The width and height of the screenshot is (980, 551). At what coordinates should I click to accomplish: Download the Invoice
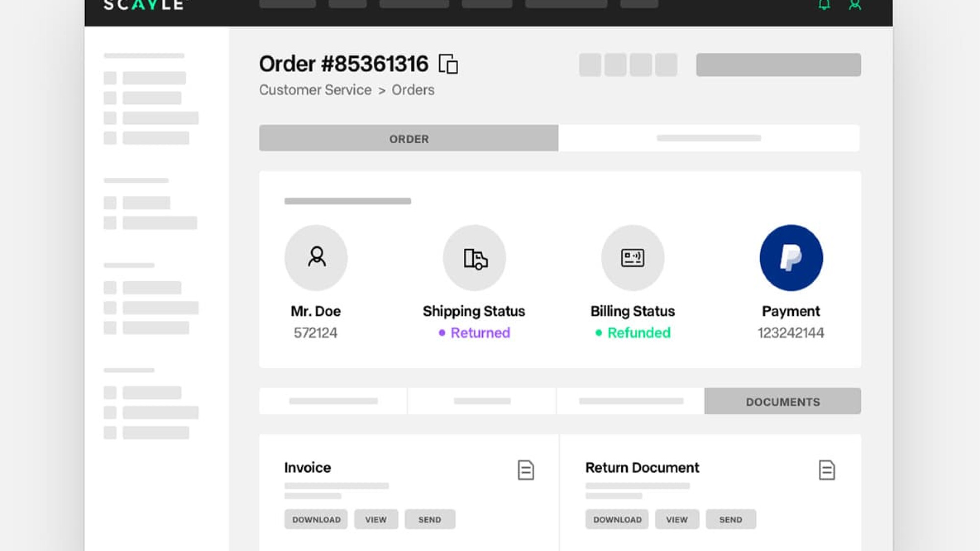tap(316, 519)
